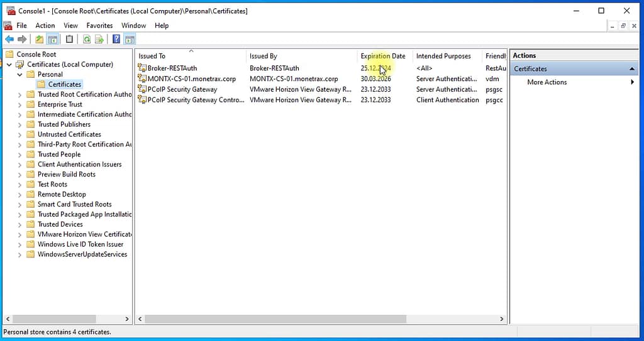The width and height of the screenshot is (644, 341).
Task: Collapse the Certificates section in Actions pane
Action: (x=632, y=69)
